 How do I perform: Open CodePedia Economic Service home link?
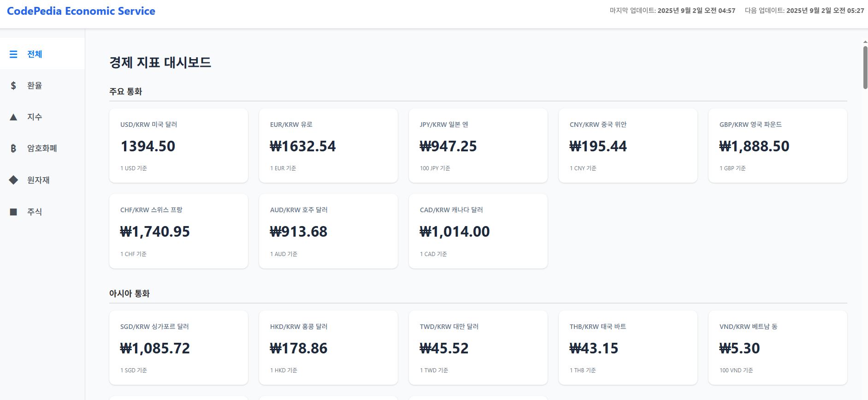point(81,11)
